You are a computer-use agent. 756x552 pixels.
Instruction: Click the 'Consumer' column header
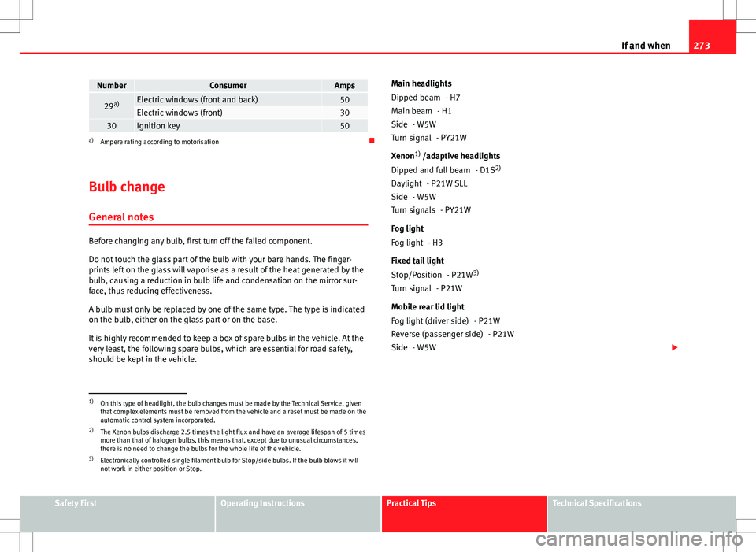[x=228, y=85]
